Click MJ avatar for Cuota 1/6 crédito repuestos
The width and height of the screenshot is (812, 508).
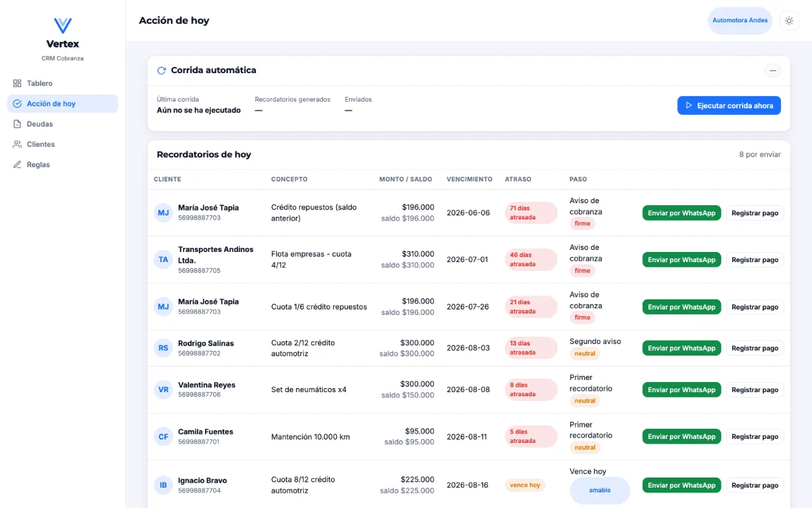click(163, 307)
